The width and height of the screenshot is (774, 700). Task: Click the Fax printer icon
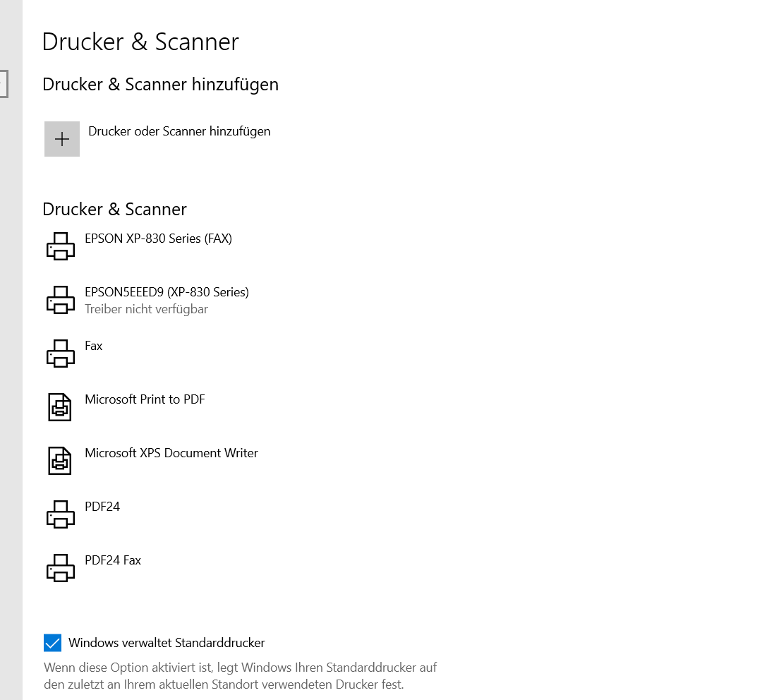[60, 354]
